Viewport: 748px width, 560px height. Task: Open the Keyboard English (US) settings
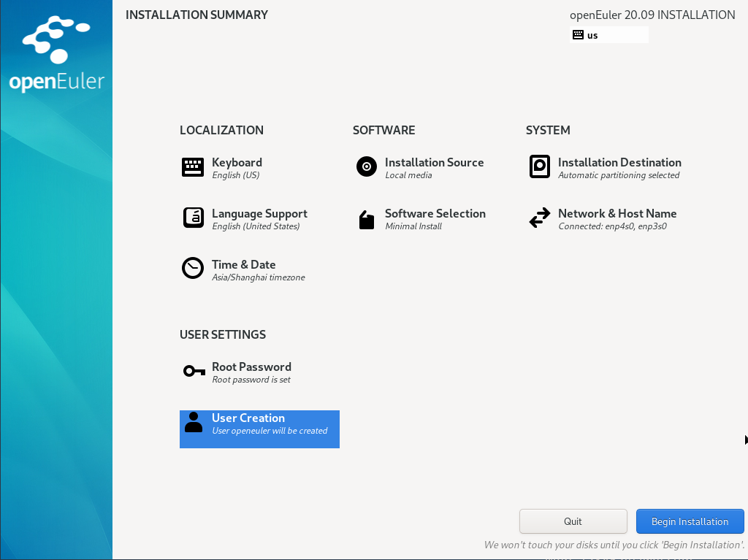(237, 169)
